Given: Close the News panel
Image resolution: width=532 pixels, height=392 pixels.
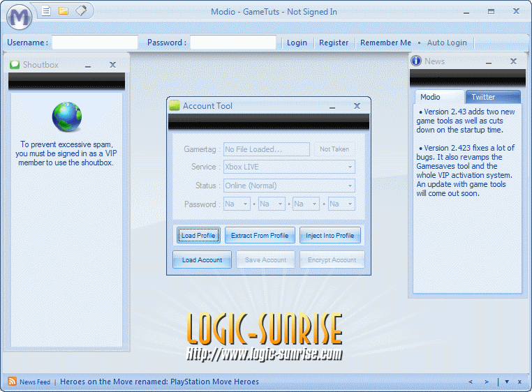Looking at the screenshot, I should click(x=513, y=61).
